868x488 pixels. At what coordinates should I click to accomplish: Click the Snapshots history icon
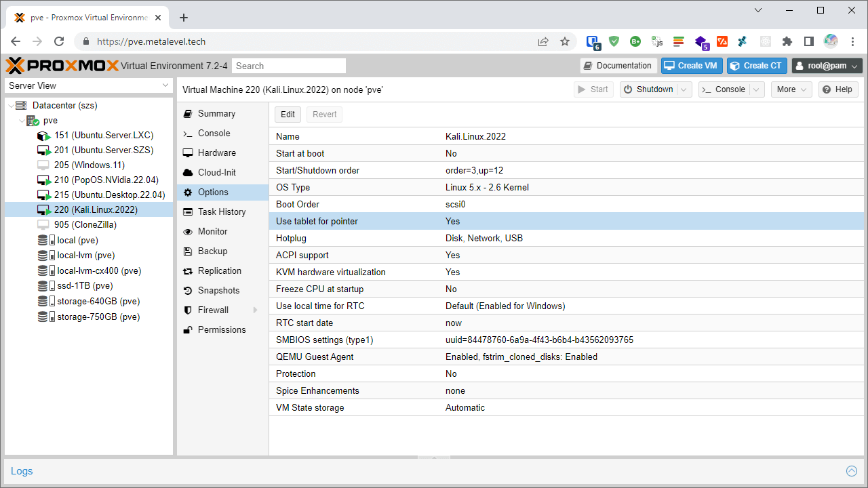click(x=188, y=291)
